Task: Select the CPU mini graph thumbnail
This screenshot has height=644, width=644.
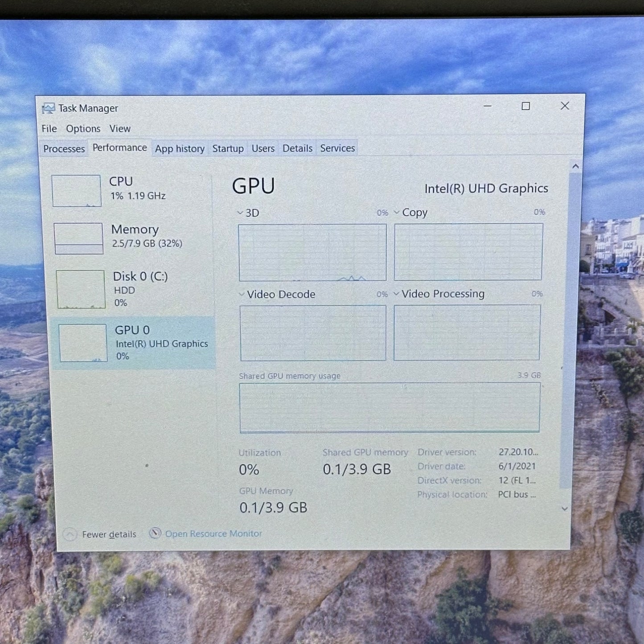Action: click(x=76, y=191)
